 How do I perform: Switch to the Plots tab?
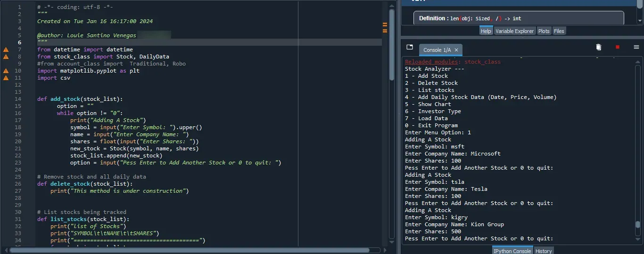[544, 31]
